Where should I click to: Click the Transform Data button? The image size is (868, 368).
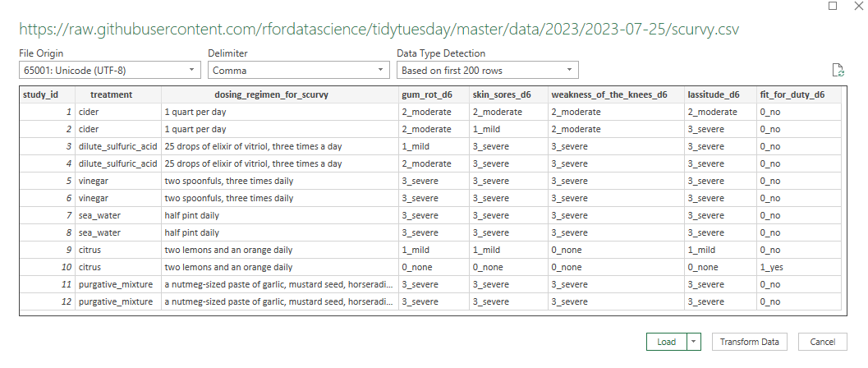[x=749, y=342]
